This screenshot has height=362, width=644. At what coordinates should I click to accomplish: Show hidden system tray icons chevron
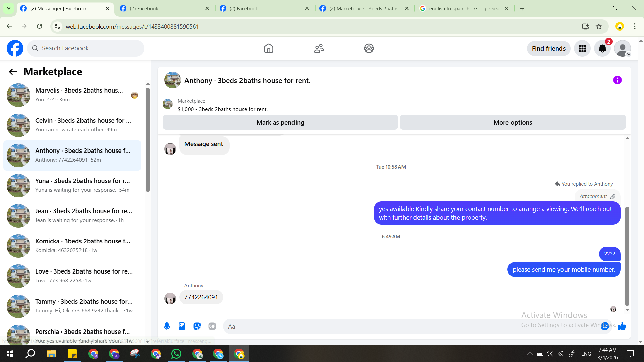pyautogui.click(x=530, y=354)
